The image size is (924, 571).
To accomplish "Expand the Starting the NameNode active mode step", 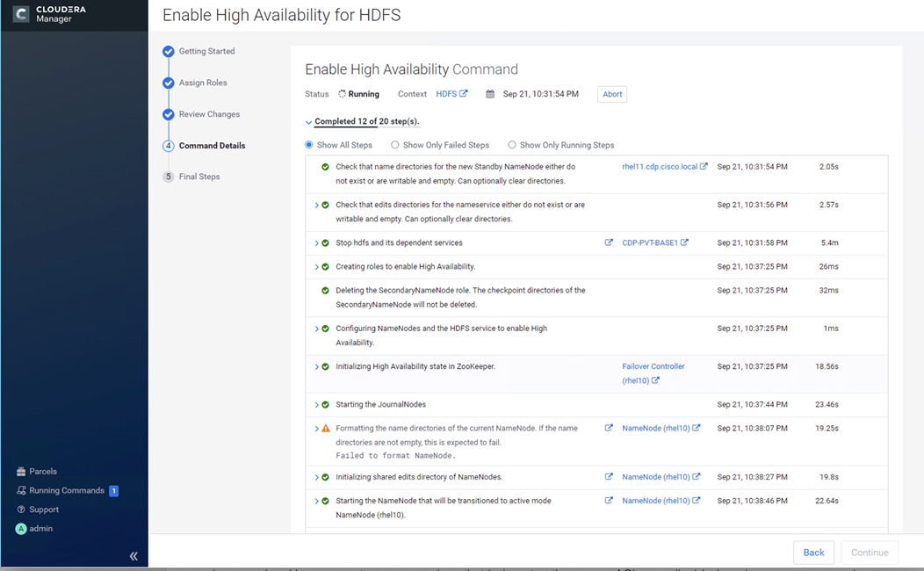I will pyautogui.click(x=316, y=501).
